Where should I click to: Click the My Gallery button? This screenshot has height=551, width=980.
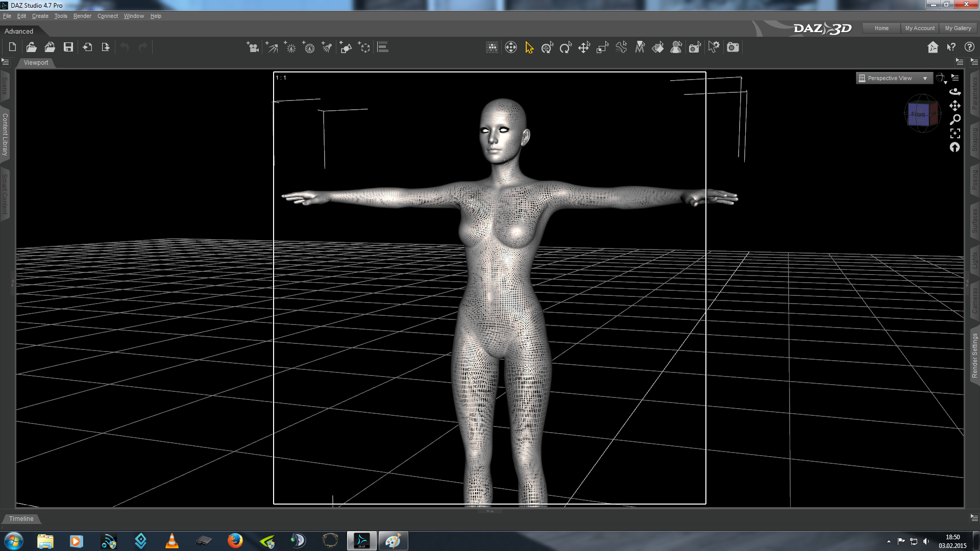(x=958, y=28)
